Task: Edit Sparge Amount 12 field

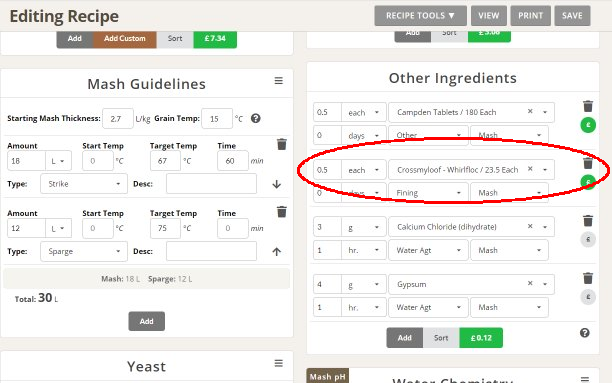Action: click(27, 228)
